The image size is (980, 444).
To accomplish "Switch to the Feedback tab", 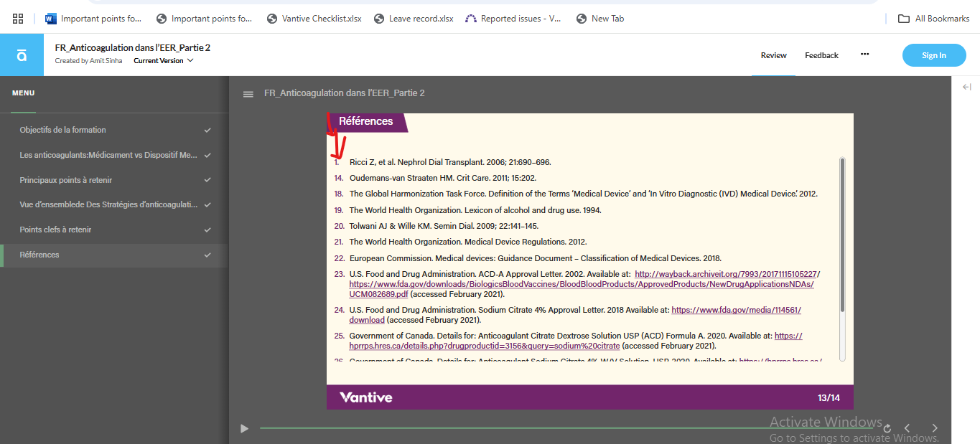I will 821,55.
